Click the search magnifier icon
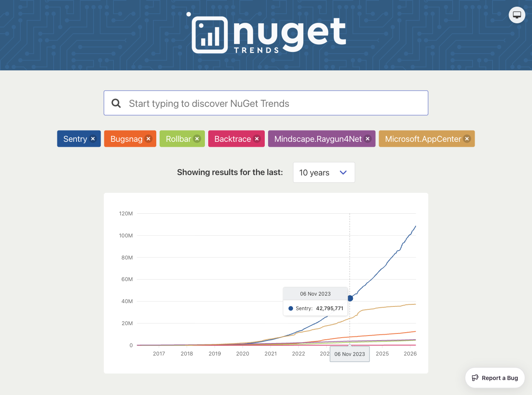 [x=116, y=103]
